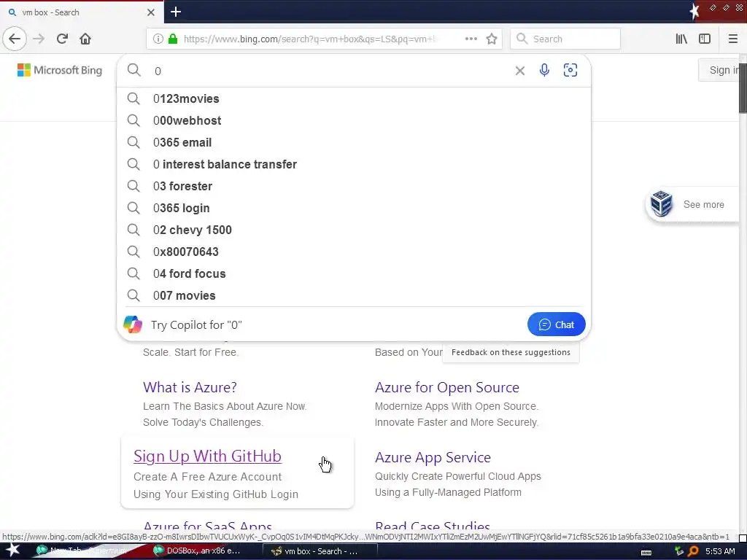Screen dimensions: 747x560
Task: Open page actions three-dot menu in address bar
Action: pyautogui.click(x=471, y=39)
